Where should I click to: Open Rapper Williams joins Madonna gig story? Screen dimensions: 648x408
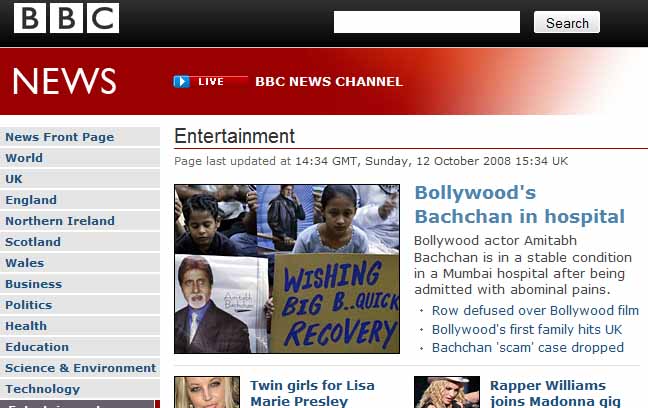click(555, 393)
